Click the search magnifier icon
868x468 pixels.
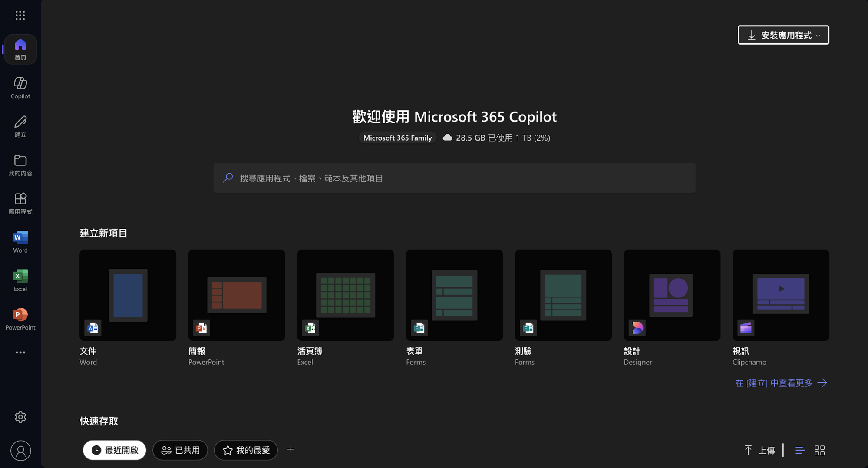(228, 178)
